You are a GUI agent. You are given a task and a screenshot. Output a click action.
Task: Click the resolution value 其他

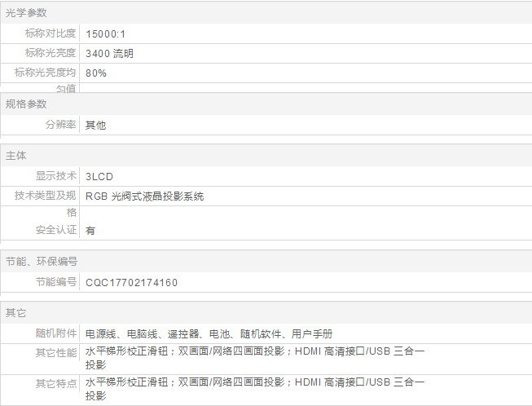(x=95, y=126)
